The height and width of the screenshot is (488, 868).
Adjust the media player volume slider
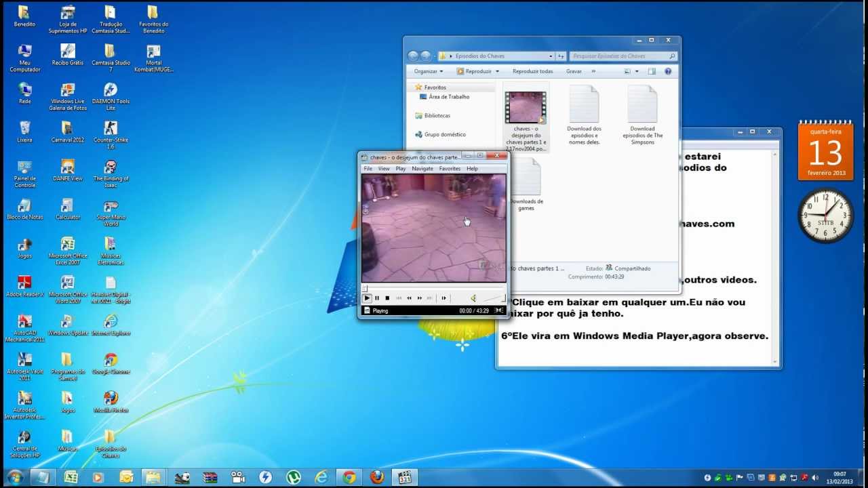494,298
